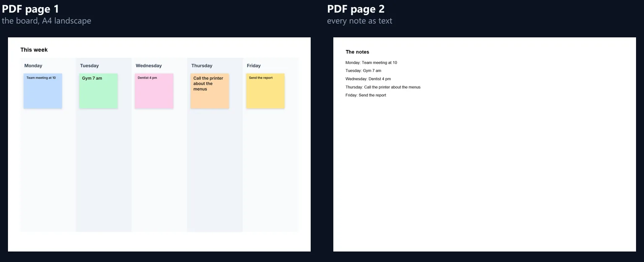The width and height of the screenshot is (644, 262).
Task: Click the line Thursday: Call the printer about the menus
Action: click(x=383, y=87)
